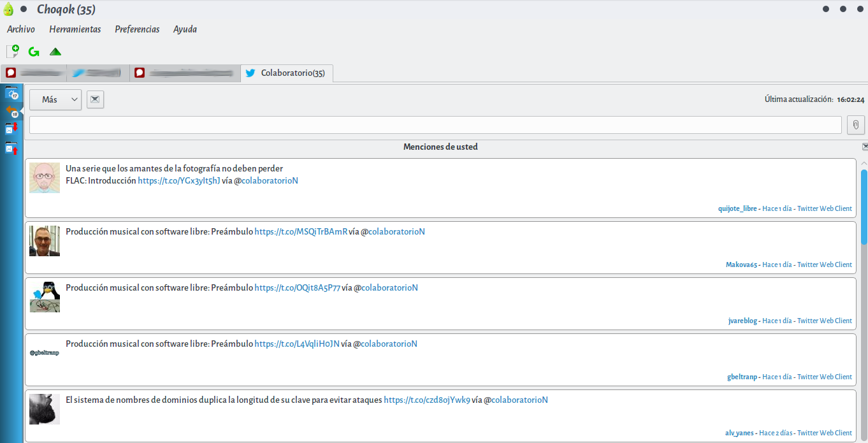Viewport: 868px width, 443px height.
Task: Open the Más dropdown
Action: (x=55, y=99)
